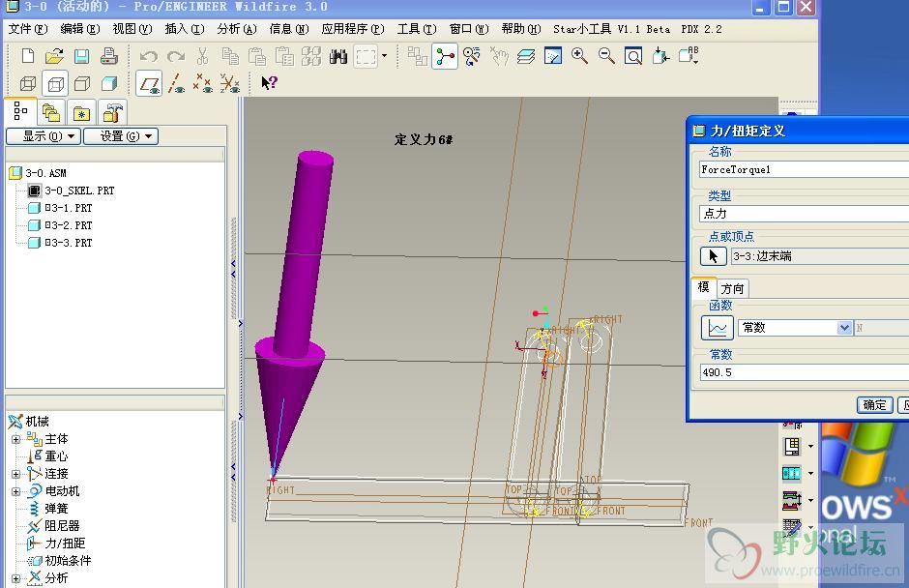Click the Refit zoom-to-window icon
The image size is (909, 588).
tap(633, 56)
